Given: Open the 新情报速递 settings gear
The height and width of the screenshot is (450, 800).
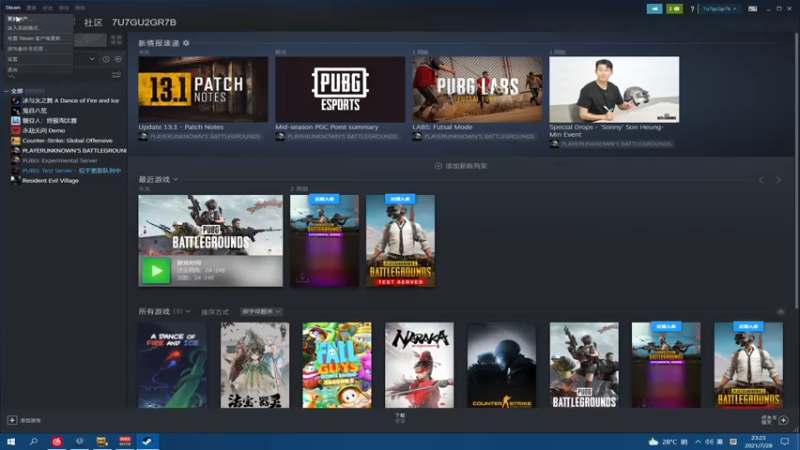Looking at the screenshot, I should point(186,43).
